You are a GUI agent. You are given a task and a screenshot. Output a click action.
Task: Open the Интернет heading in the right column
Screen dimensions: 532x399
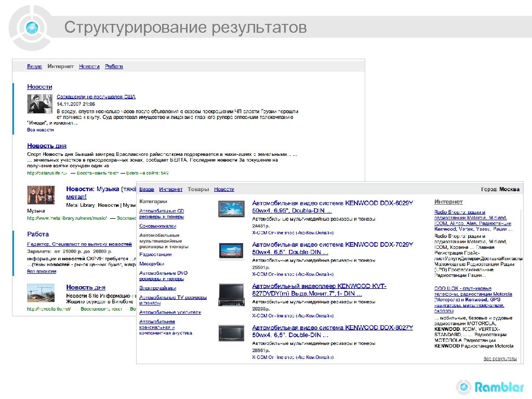(448, 202)
